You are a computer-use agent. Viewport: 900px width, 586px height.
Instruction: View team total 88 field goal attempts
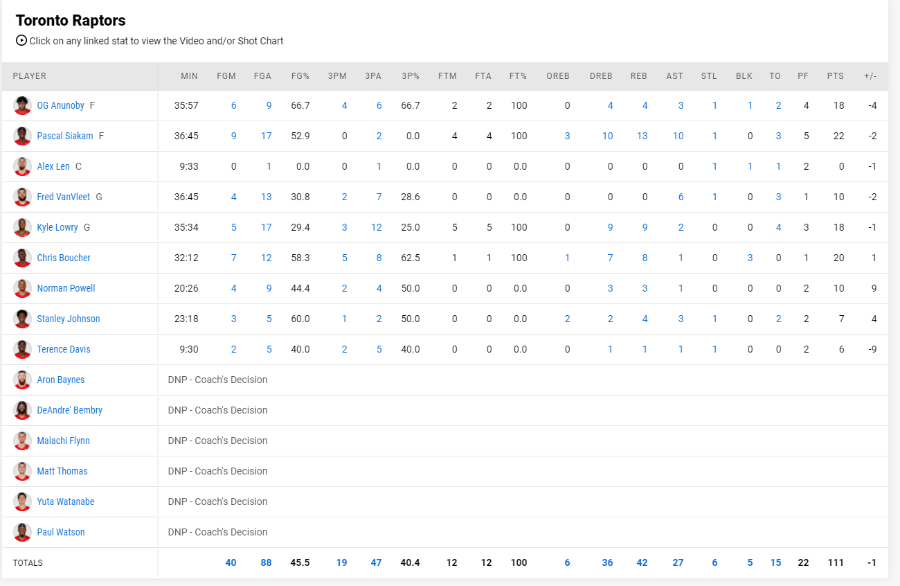tap(266, 562)
